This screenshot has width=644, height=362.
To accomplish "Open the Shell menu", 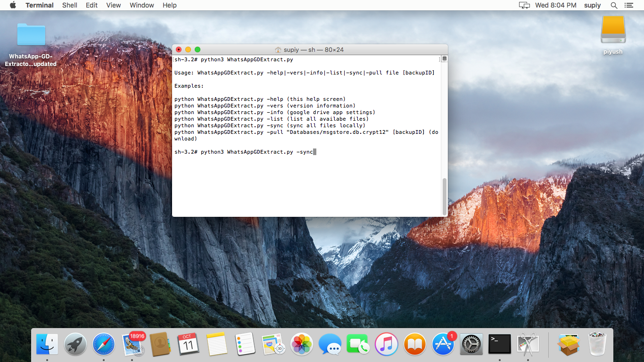I will pyautogui.click(x=70, y=5).
